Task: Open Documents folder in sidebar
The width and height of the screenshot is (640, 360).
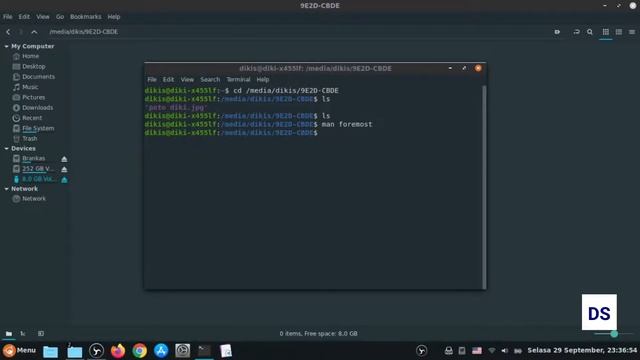Action: pyautogui.click(x=38, y=77)
